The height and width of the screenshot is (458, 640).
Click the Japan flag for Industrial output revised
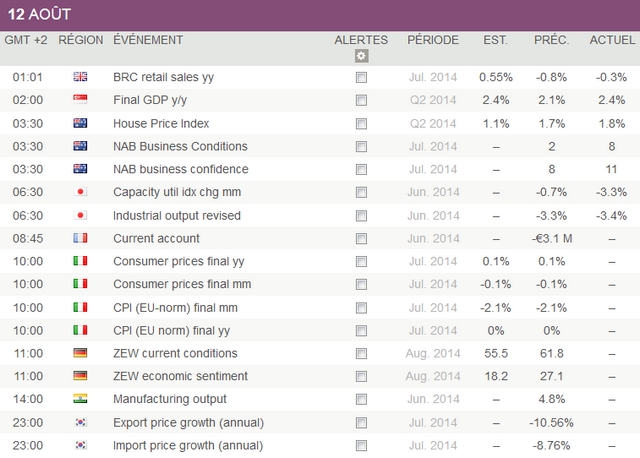[81, 215]
